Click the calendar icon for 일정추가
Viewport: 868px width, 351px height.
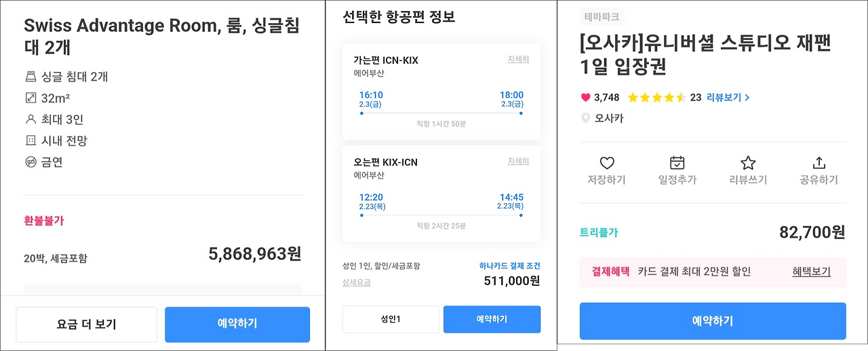click(677, 163)
